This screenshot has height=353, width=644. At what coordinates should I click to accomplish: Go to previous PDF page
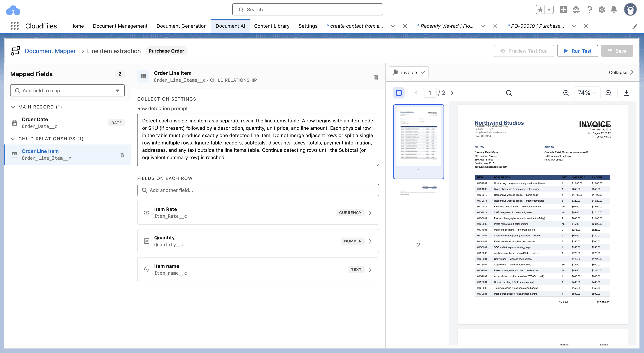416,93
